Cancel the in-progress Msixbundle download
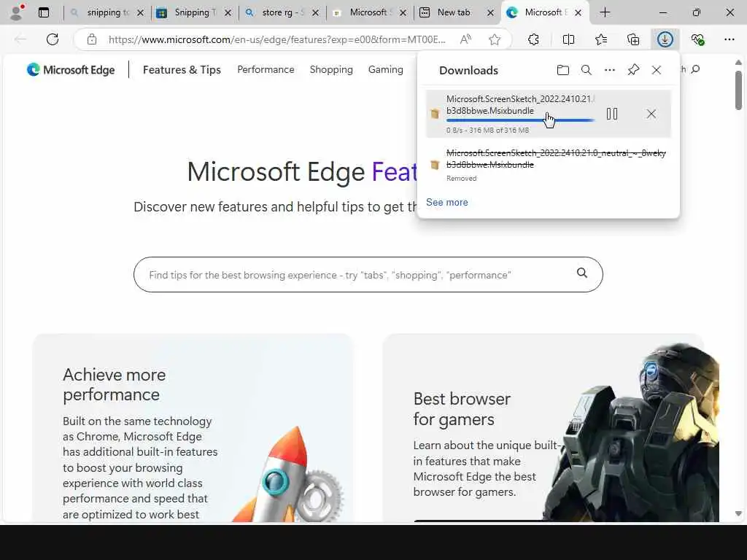Viewport: 747px width, 560px height. (x=651, y=114)
